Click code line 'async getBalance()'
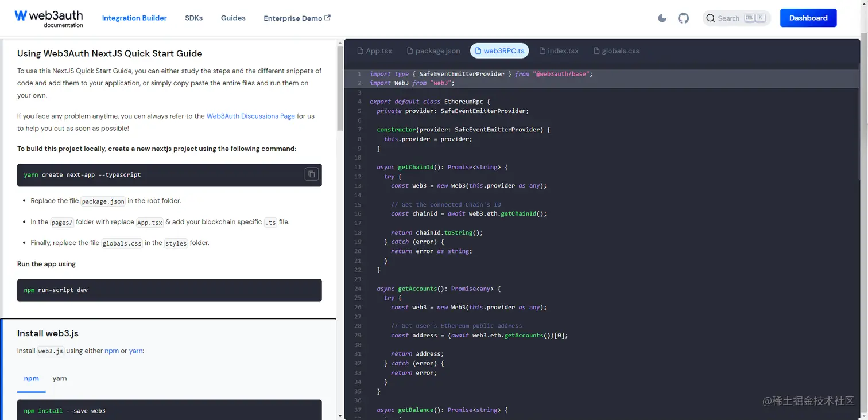Screen dimensions: 868x420 (x=442, y=410)
